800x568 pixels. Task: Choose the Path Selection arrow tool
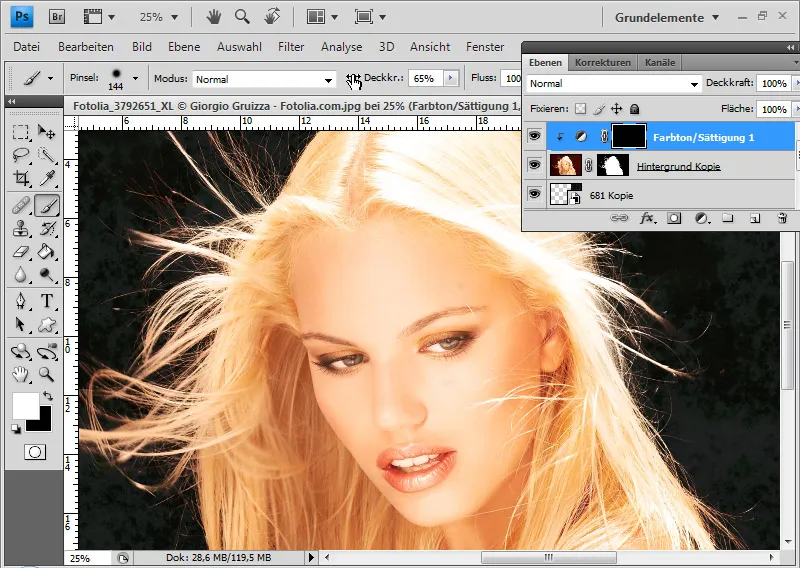click(x=21, y=324)
